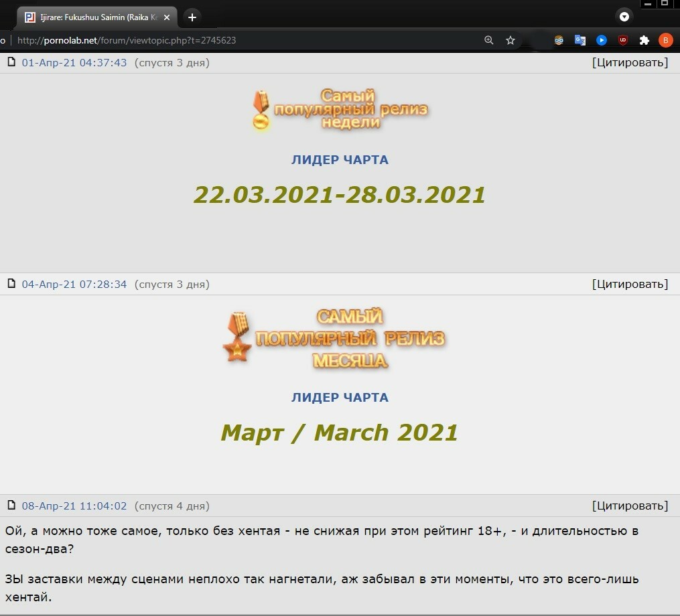Open the orange profile avatar button
Image resolution: width=680 pixels, height=616 pixels.
pyautogui.click(x=665, y=40)
